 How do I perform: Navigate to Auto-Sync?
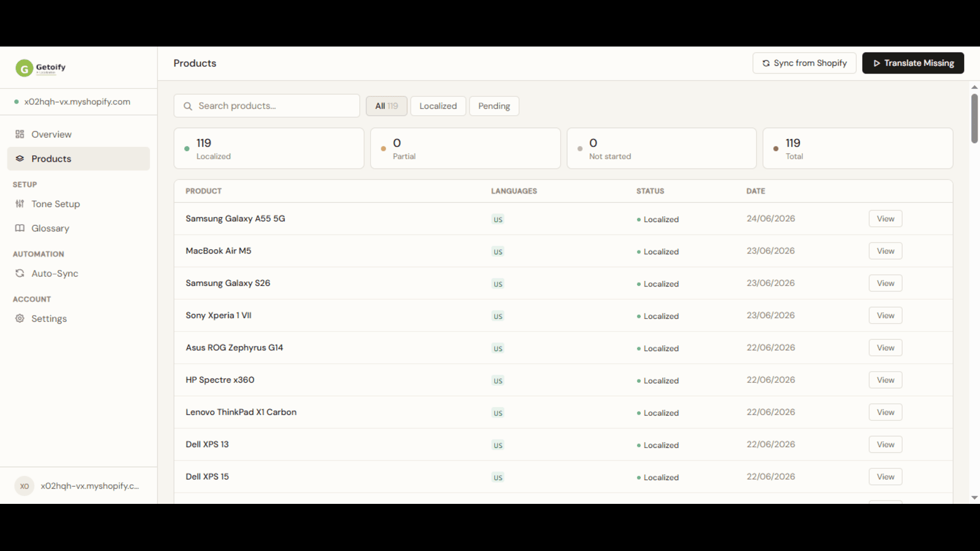tap(78, 274)
